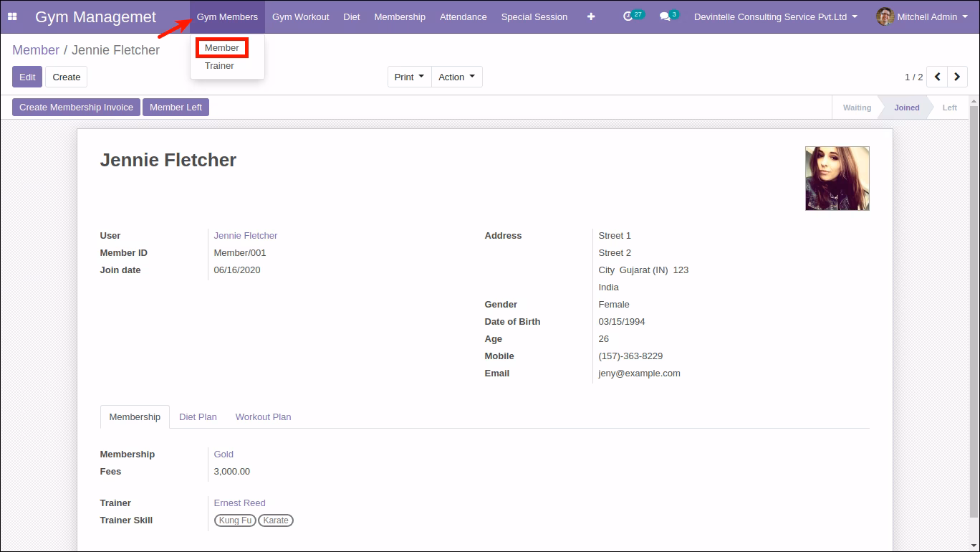
Task: Click the plus icon in top menu
Action: [591, 16]
